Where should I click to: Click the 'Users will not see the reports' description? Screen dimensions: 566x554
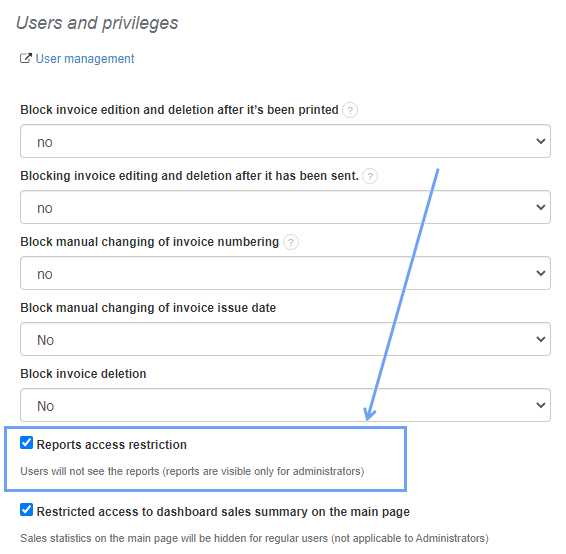pyautogui.click(x=192, y=471)
